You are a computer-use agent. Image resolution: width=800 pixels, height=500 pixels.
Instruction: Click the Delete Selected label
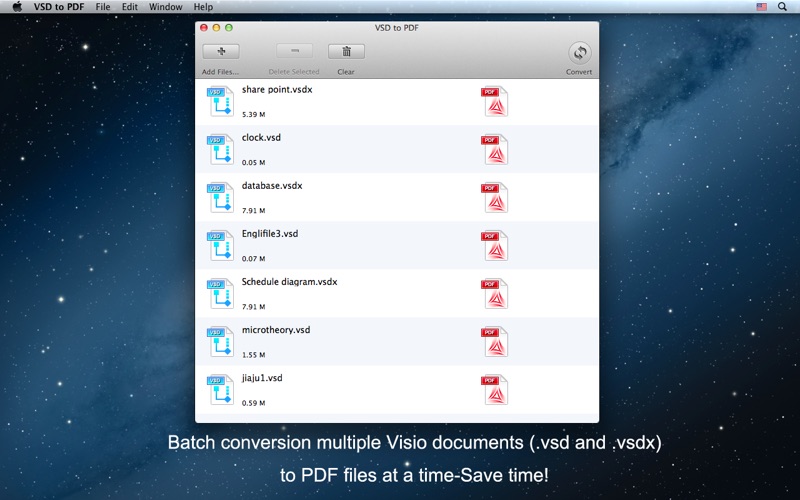tap(294, 72)
